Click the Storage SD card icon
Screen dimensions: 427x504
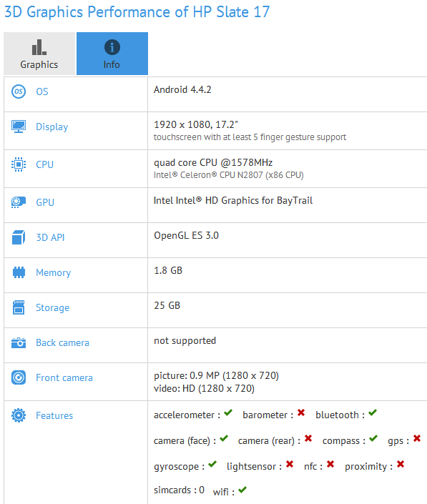click(x=19, y=307)
